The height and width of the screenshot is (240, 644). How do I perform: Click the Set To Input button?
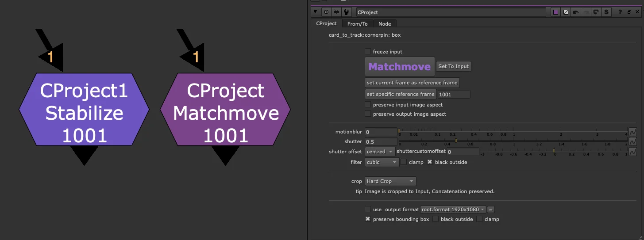[x=453, y=66]
